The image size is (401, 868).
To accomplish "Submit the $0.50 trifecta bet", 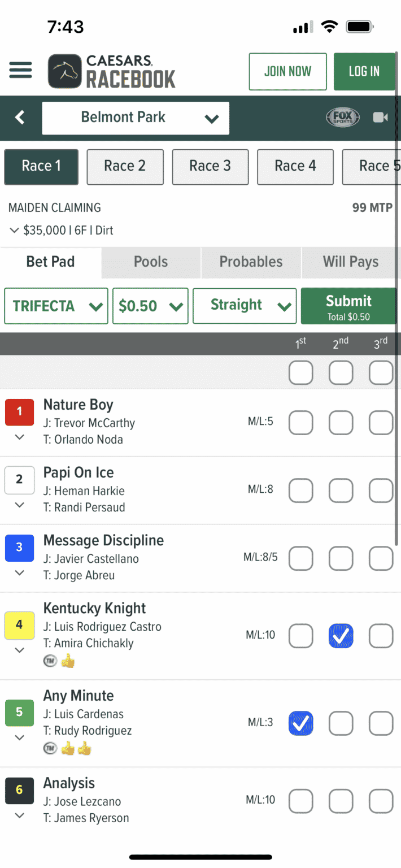I will (348, 306).
